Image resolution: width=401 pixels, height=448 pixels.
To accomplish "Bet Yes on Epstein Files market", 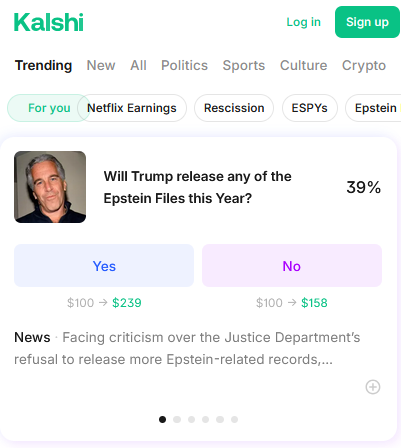I will 104,266.
